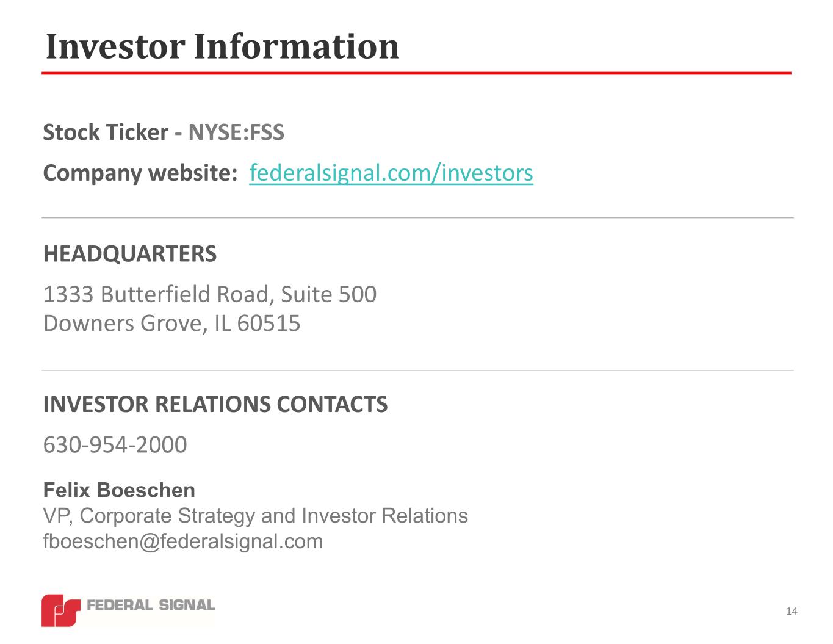Click the INVESTOR RELATIONS CONTACTS heading
This screenshot has width=833, height=644.
click(x=215, y=404)
